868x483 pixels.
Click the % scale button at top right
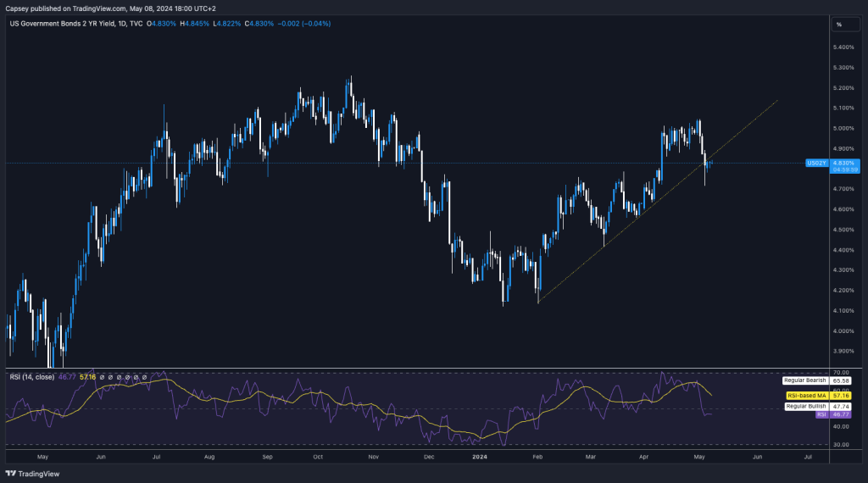(x=838, y=24)
